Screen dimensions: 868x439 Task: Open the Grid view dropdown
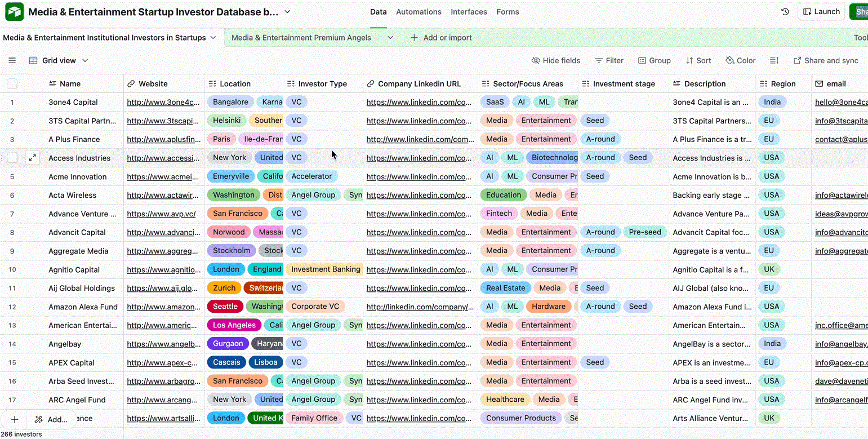59,60
